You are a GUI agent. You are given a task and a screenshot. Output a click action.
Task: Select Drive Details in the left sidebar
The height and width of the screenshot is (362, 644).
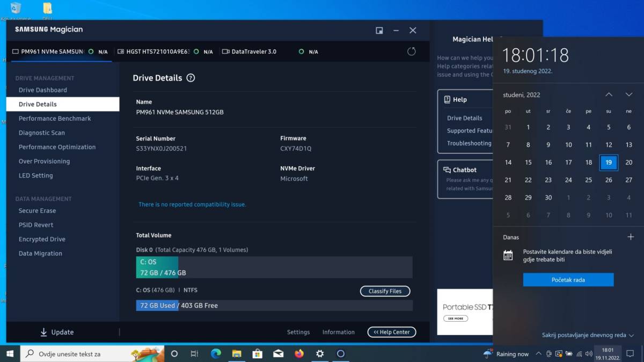(63, 104)
